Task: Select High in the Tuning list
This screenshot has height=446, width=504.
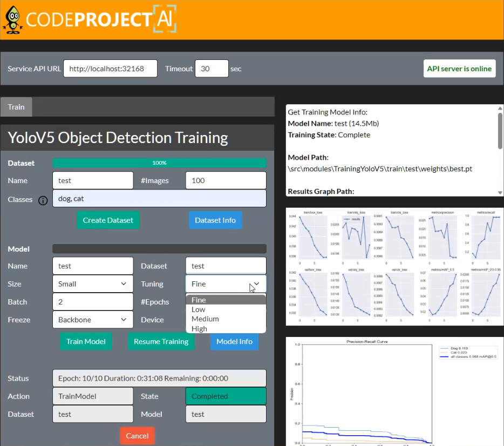Action: (226, 329)
